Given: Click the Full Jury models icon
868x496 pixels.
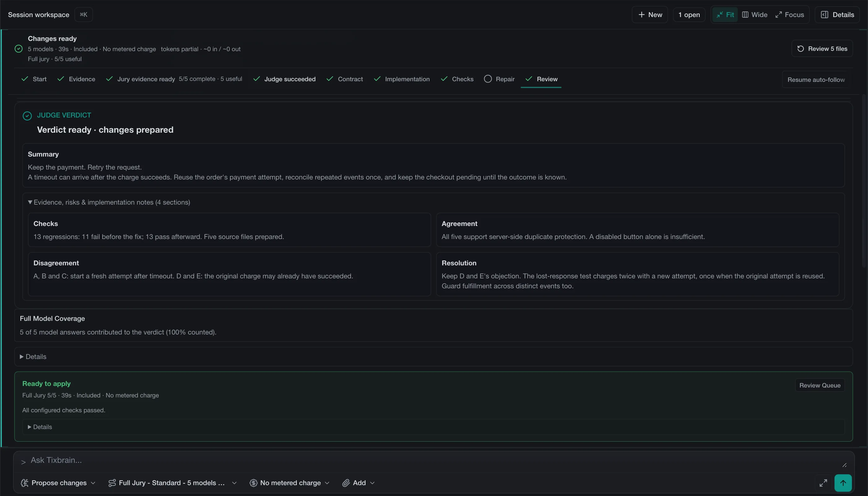Looking at the screenshot, I should (x=112, y=483).
